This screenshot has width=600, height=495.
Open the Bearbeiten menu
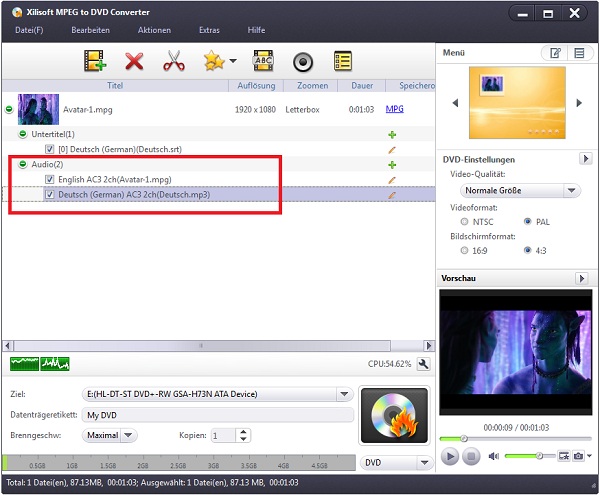90,30
